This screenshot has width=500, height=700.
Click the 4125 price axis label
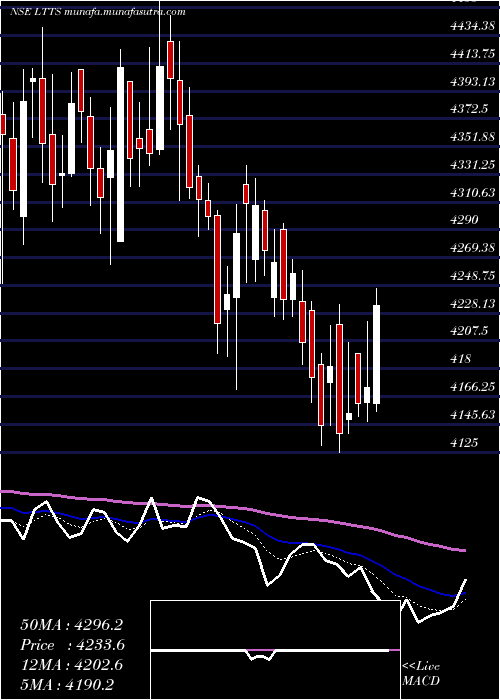click(x=465, y=442)
